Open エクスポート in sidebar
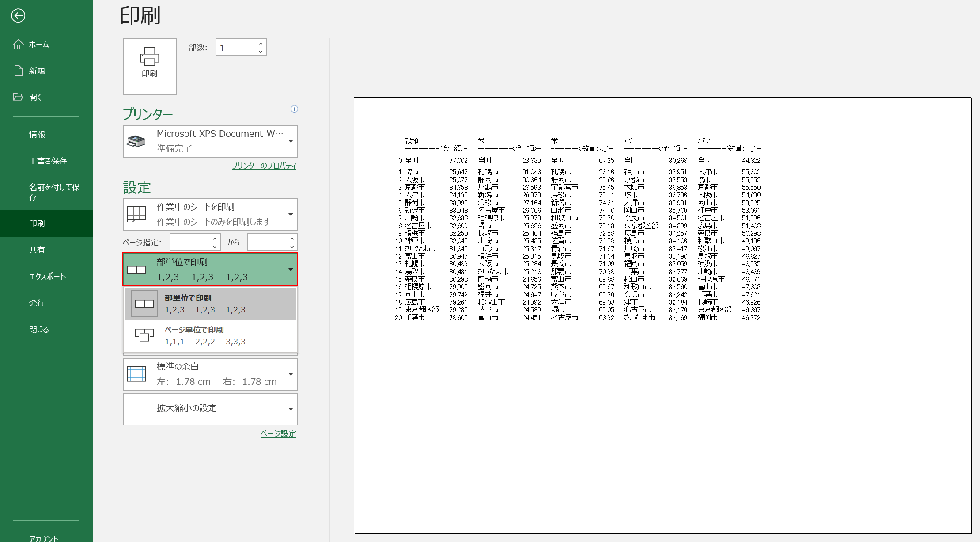This screenshot has height=542, width=980. pyautogui.click(x=47, y=276)
